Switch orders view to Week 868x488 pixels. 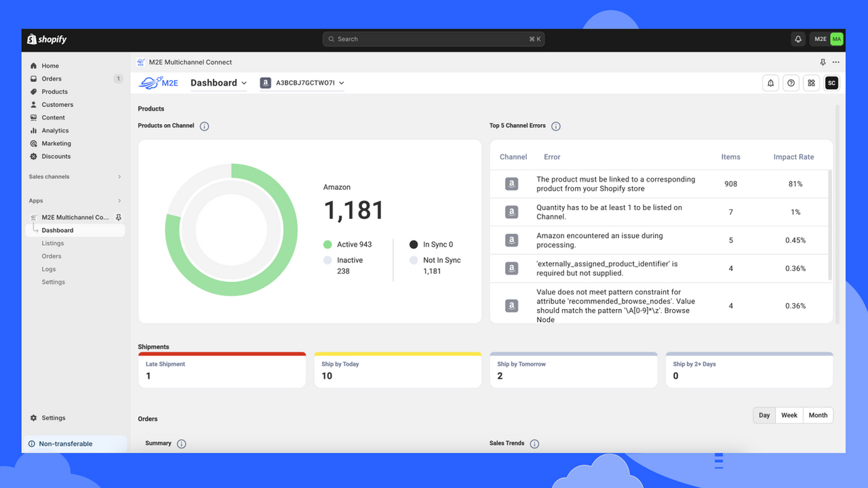tap(789, 415)
